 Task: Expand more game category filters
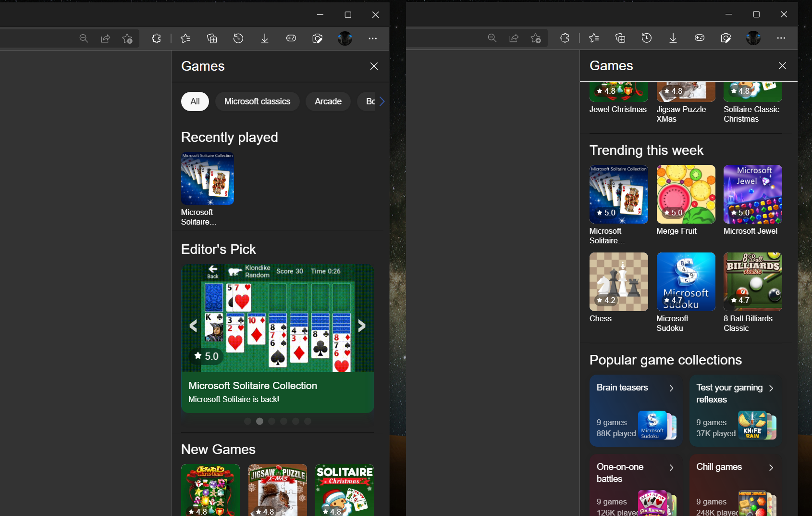[x=381, y=101]
